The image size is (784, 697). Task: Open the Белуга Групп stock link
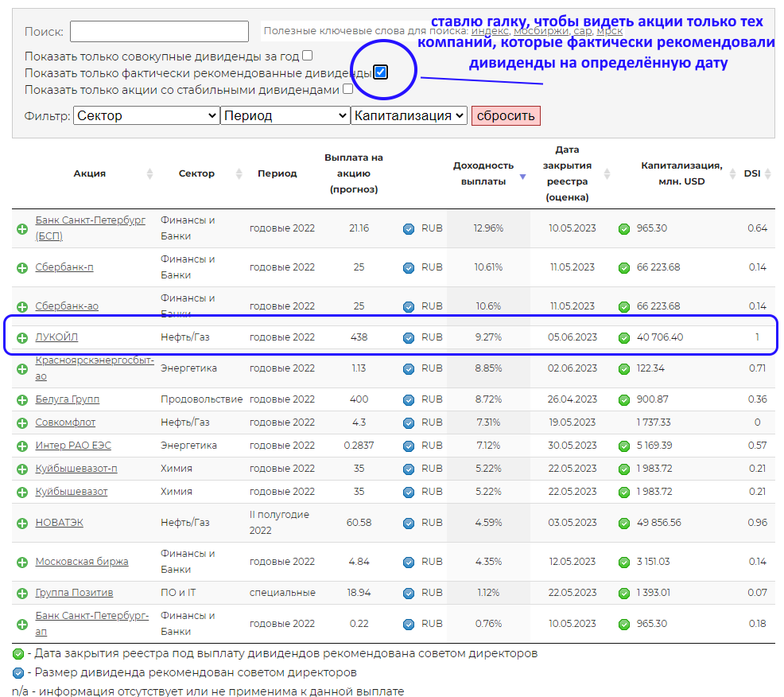click(67, 399)
